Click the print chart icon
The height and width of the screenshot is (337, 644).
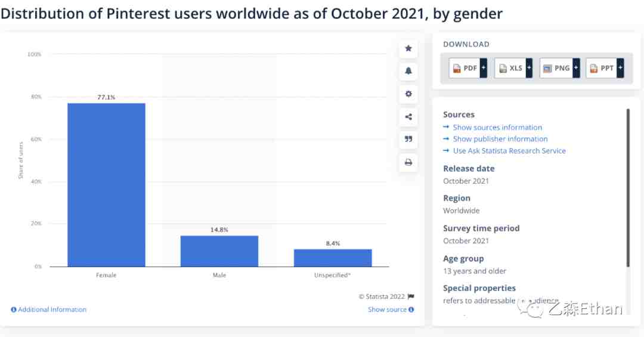click(x=408, y=162)
